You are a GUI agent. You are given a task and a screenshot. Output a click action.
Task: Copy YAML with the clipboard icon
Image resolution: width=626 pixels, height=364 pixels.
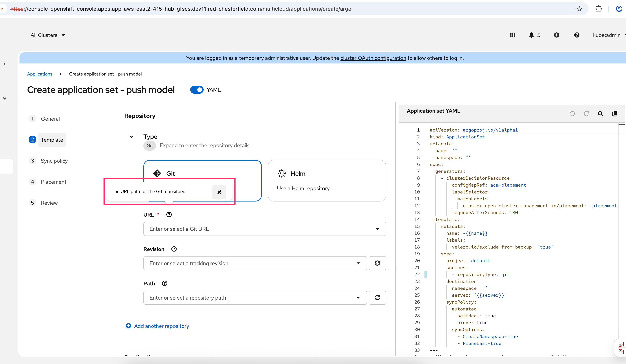[615, 114]
